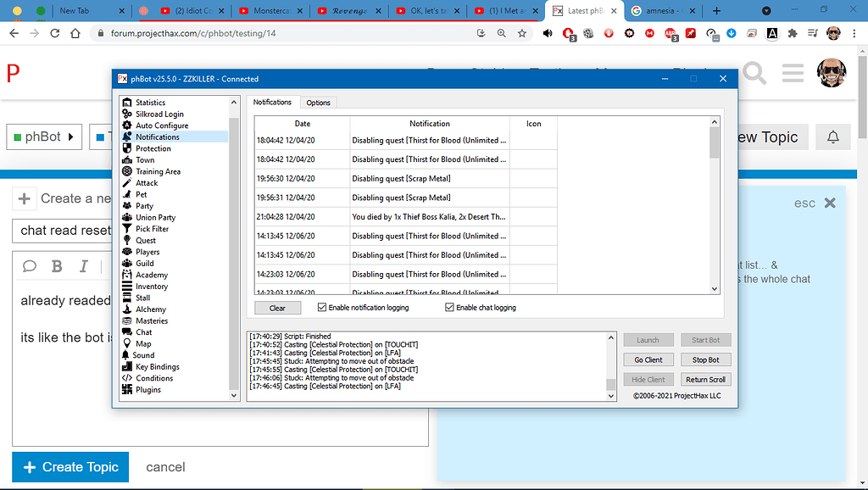Viewport: 868px width, 490px height.
Task: Select the Conditions code icon
Action: tap(127, 378)
